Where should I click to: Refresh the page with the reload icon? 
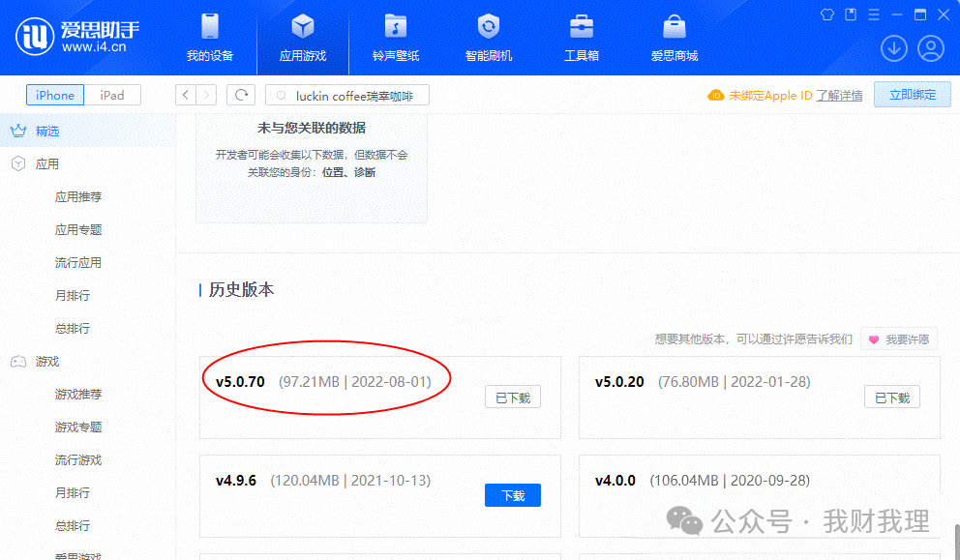239,95
